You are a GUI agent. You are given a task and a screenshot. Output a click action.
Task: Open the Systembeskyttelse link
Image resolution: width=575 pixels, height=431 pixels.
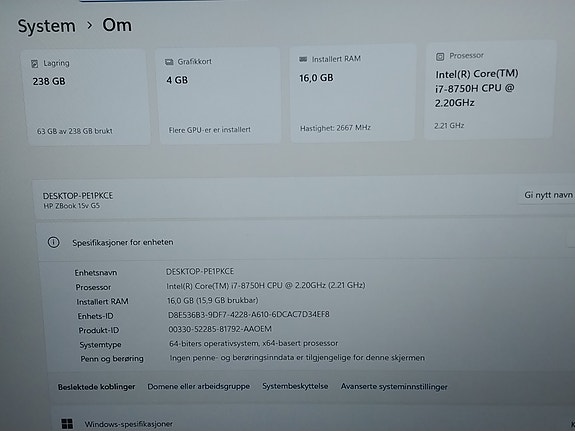[x=295, y=386]
